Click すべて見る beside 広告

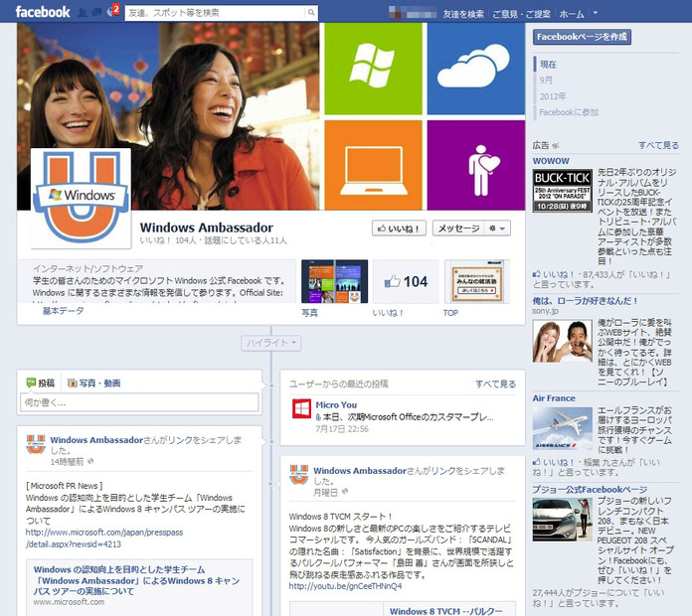658,145
